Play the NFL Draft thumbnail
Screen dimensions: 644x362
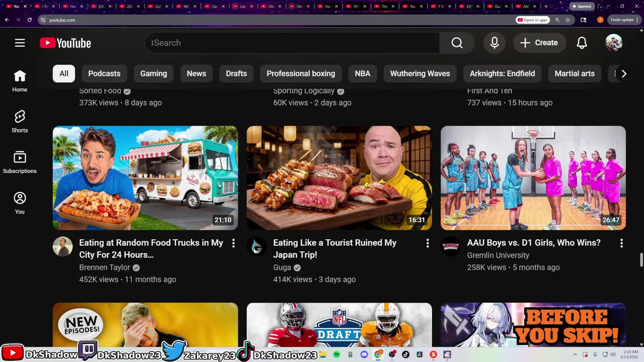[x=339, y=325]
